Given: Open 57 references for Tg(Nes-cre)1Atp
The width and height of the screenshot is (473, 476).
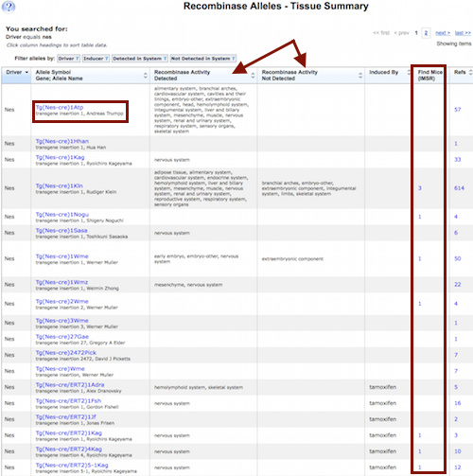Looking at the screenshot, I should tap(458, 110).
